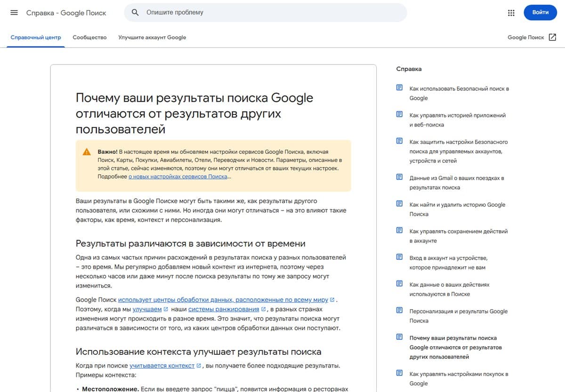Screen dimensions: 565x392
Task: Click article icon for удалить историю Google
Action: click(399, 204)
